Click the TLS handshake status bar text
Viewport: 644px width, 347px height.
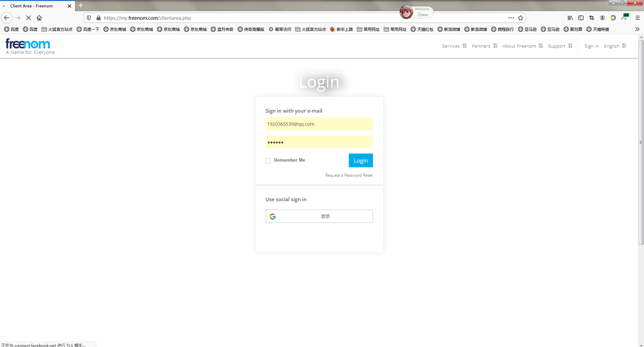click(x=44, y=345)
